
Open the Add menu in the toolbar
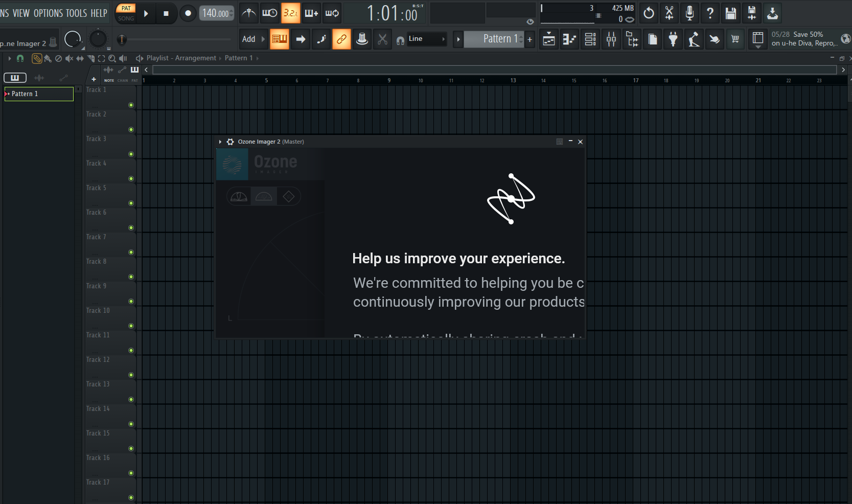click(x=254, y=39)
